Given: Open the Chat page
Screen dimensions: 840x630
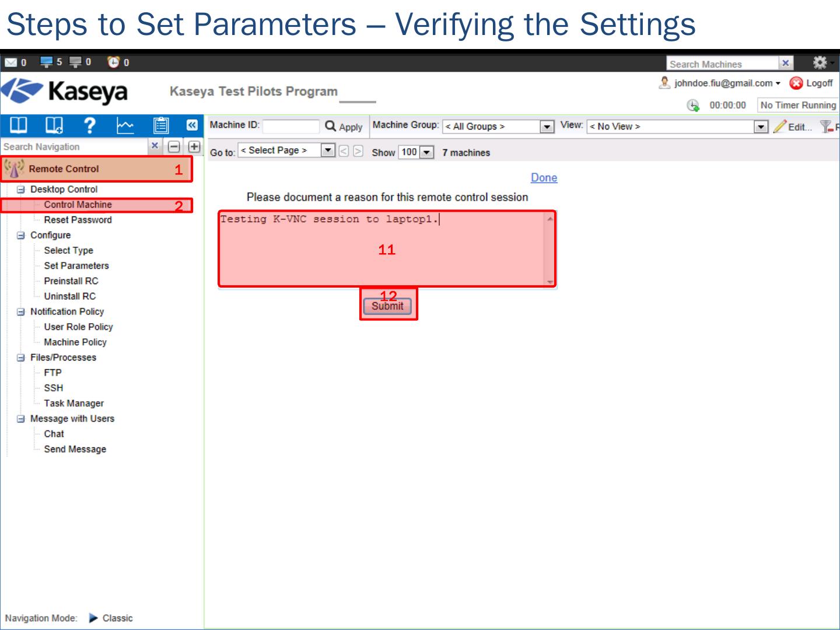Looking at the screenshot, I should pos(54,434).
